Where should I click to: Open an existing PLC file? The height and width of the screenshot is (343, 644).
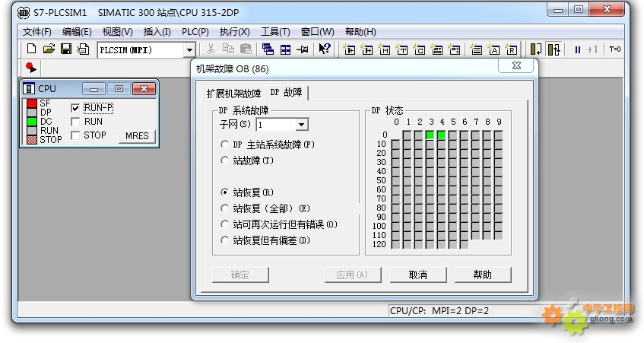coord(49,49)
